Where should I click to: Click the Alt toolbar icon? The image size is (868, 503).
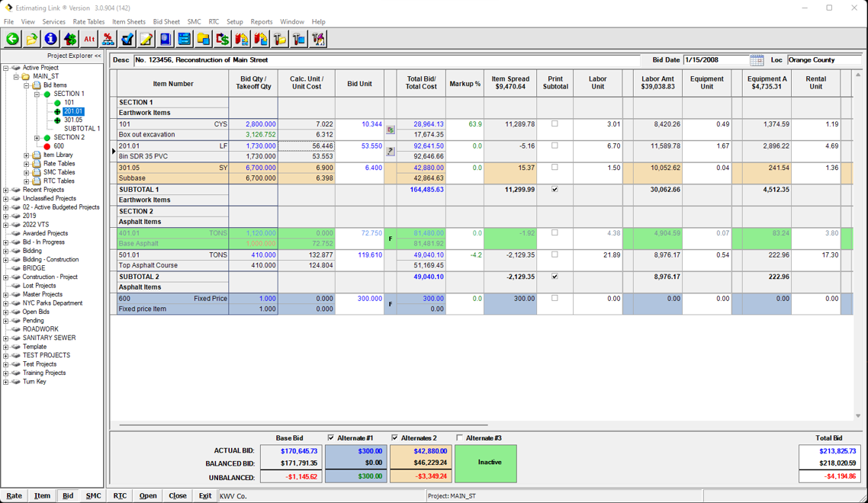click(88, 38)
